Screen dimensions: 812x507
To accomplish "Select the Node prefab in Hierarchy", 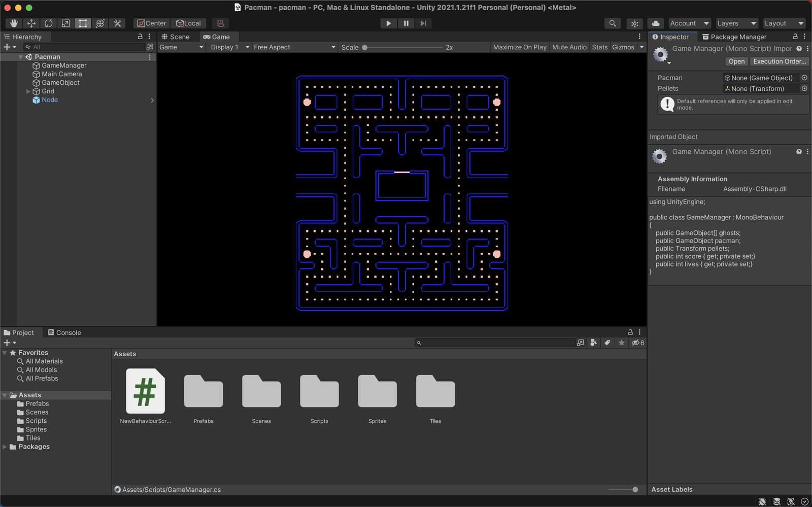I will pyautogui.click(x=50, y=100).
